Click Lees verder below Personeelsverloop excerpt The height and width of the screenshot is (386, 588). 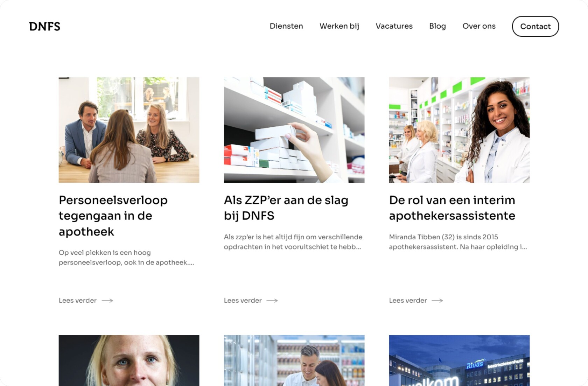[78, 301]
